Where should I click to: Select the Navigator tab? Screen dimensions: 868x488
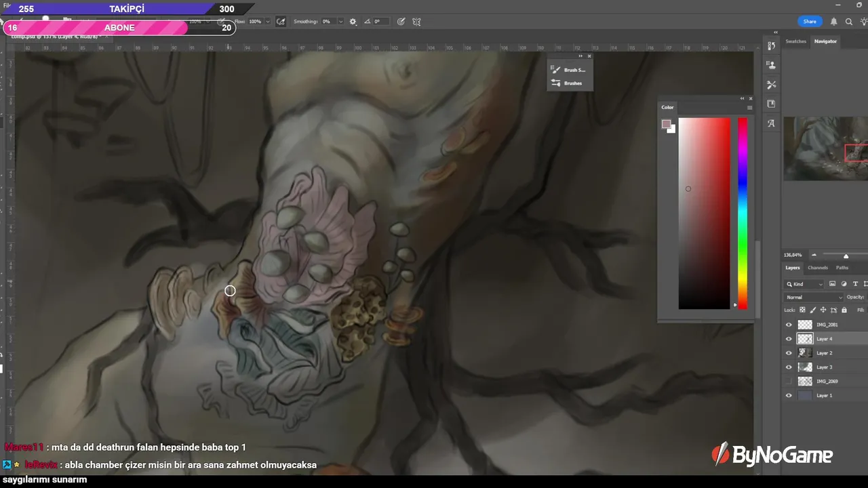[x=825, y=41]
